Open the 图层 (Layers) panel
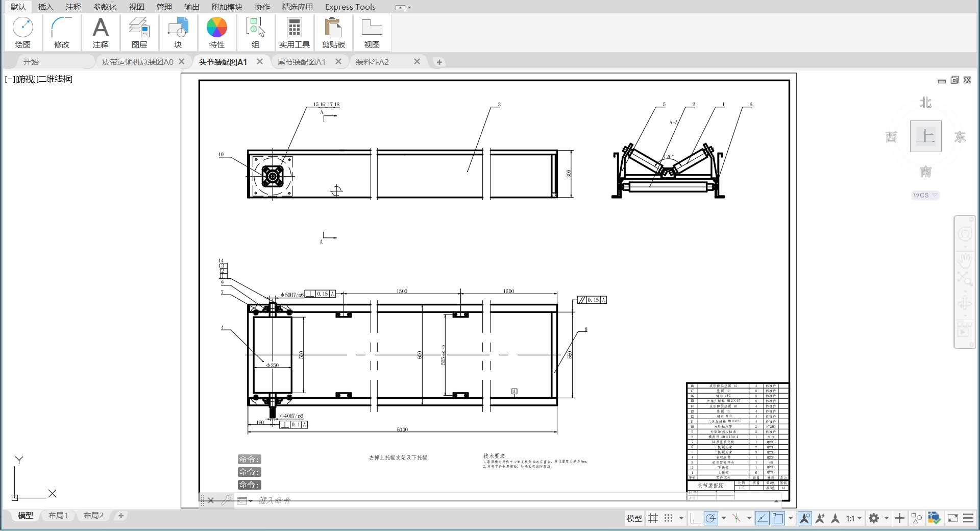This screenshot has height=531, width=980. click(139, 33)
